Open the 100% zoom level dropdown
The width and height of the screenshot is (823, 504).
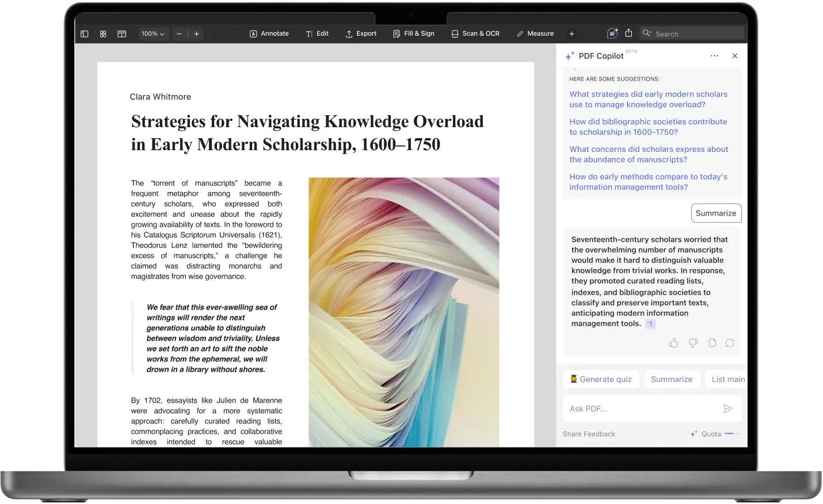coord(153,34)
